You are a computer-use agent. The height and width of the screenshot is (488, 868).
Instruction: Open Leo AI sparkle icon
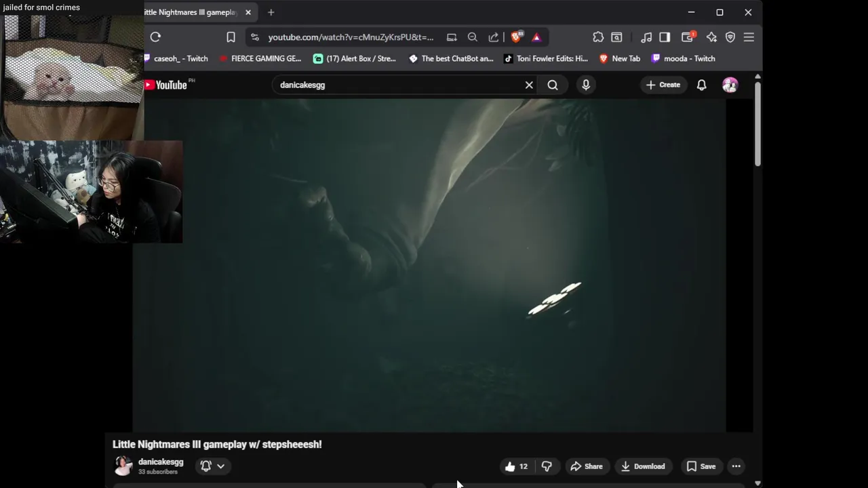[x=711, y=37]
